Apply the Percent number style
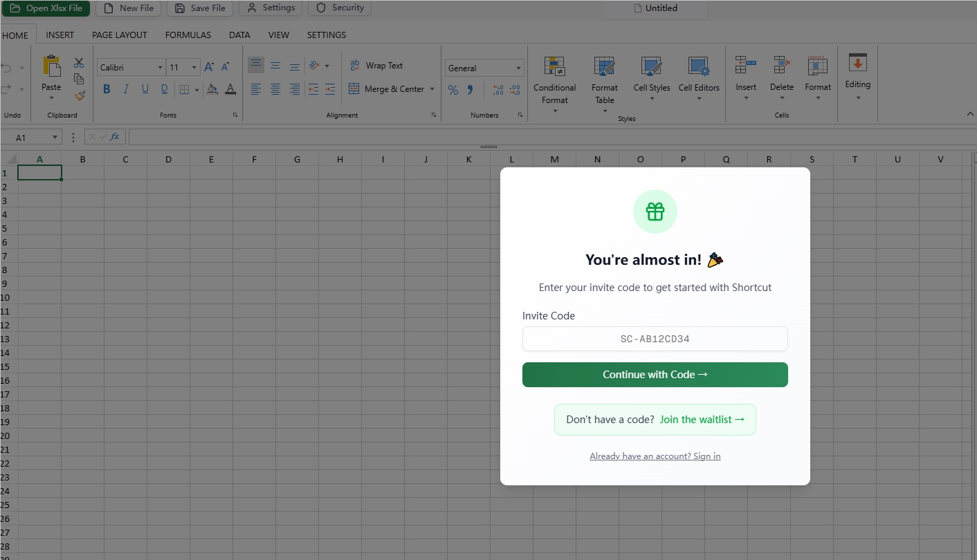Image resolution: width=977 pixels, height=560 pixels. pos(453,89)
